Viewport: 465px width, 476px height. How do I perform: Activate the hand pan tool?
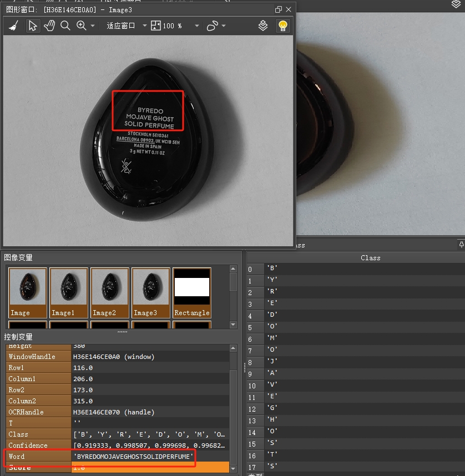click(x=49, y=26)
